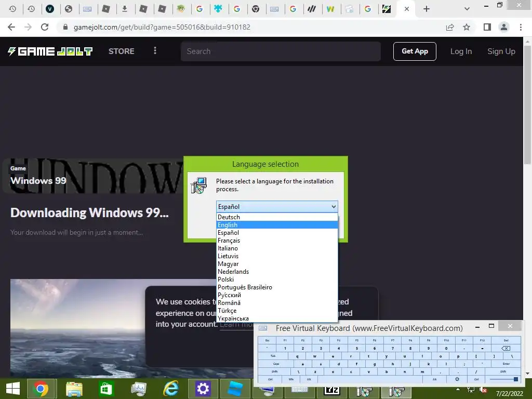Select Lietuvis from language list

[277, 256]
